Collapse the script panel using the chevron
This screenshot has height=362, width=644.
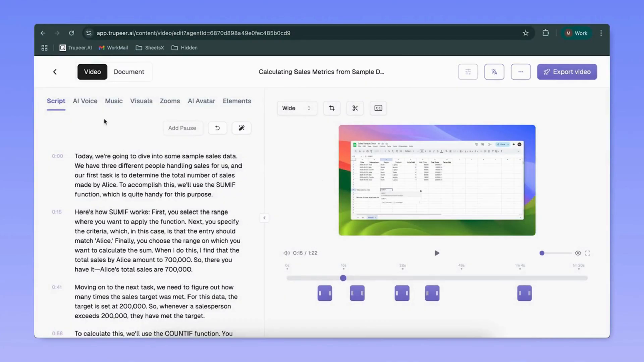[264, 218]
